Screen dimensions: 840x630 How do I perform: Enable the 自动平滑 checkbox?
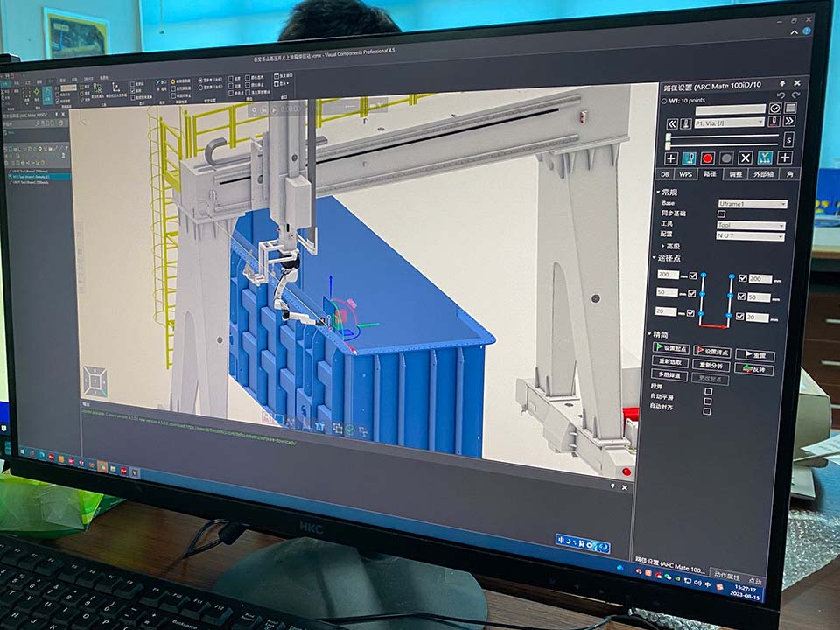click(708, 401)
